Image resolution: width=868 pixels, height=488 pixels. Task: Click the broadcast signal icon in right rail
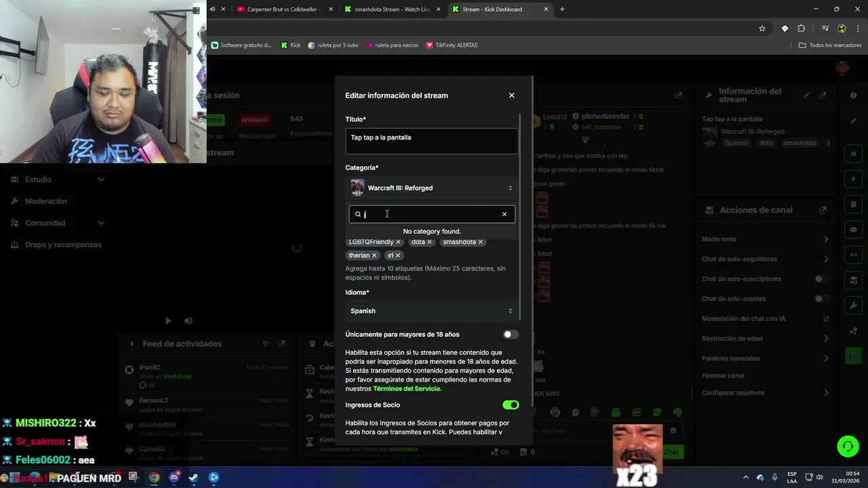854,256
